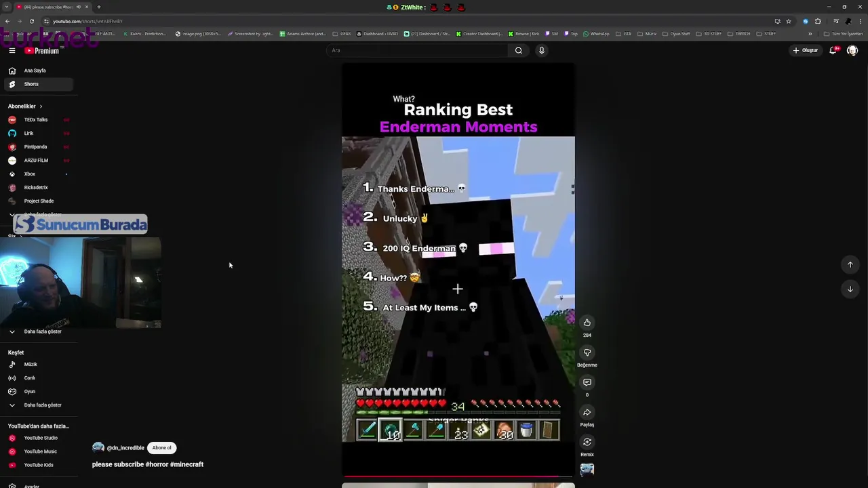Click the magnifier search button
This screenshot has height=488, width=868.
tap(519, 50)
